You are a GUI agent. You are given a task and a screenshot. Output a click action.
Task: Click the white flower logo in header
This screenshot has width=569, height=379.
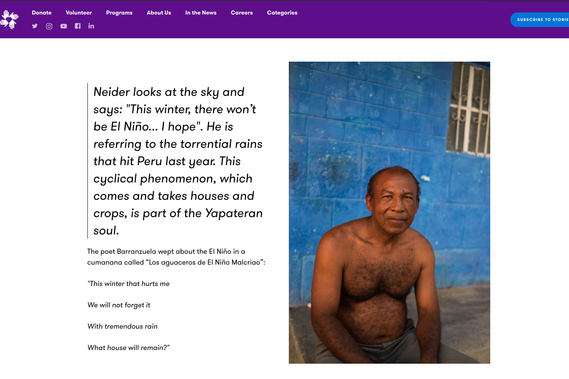coord(9,19)
